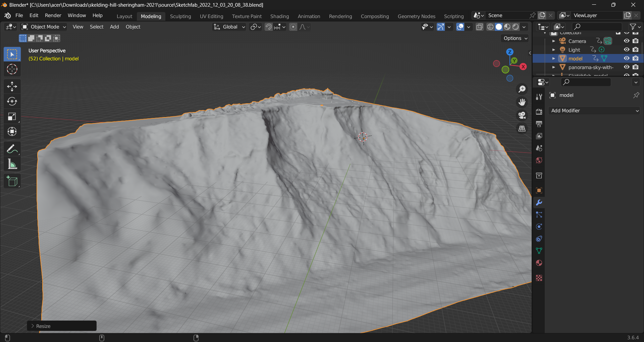Hide the Camera object in viewport
Screen dimensions: 644x342
(x=626, y=41)
